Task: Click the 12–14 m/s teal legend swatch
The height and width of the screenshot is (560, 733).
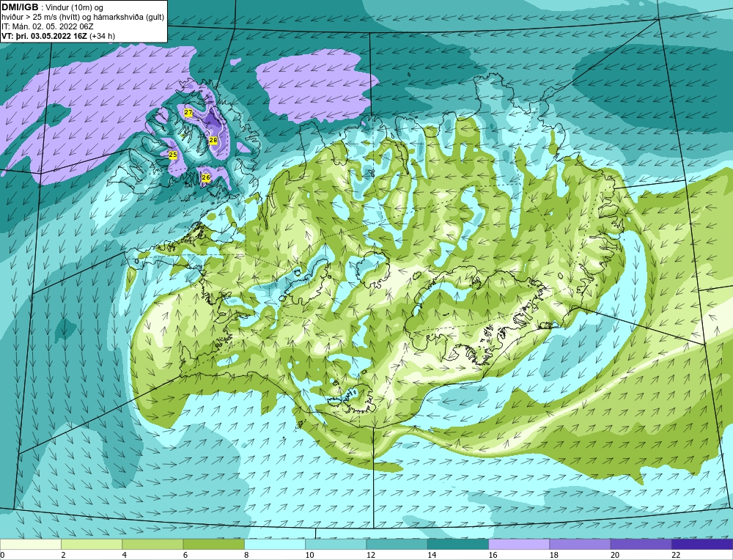Action: tap(397, 544)
